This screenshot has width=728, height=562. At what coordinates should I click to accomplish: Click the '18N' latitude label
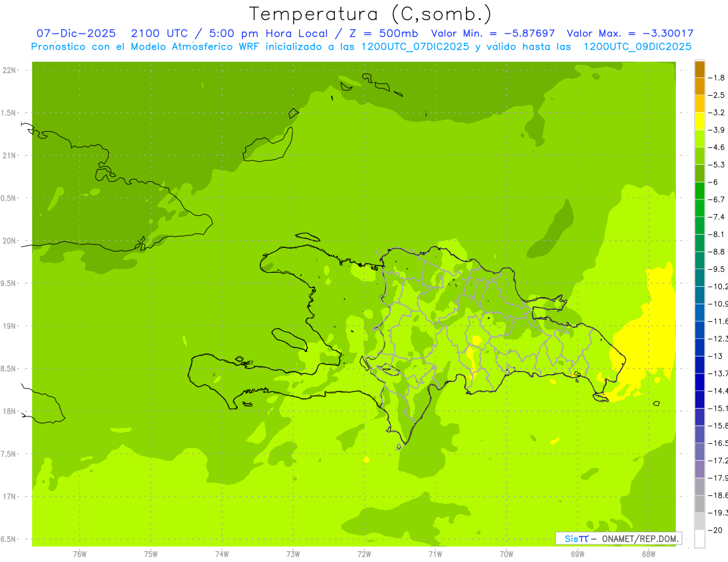pos(9,412)
